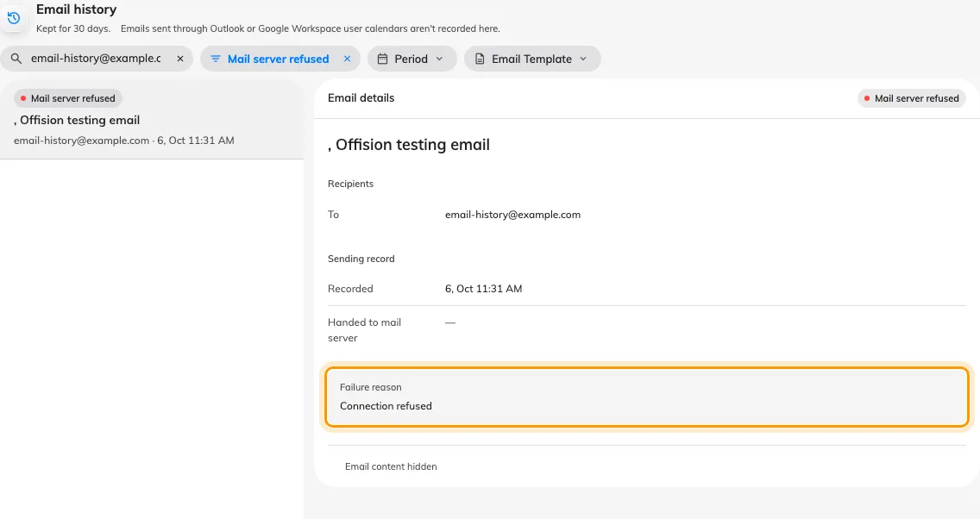Click the To recipient email-history@example.com
980x519 pixels.
tap(512, 215)
